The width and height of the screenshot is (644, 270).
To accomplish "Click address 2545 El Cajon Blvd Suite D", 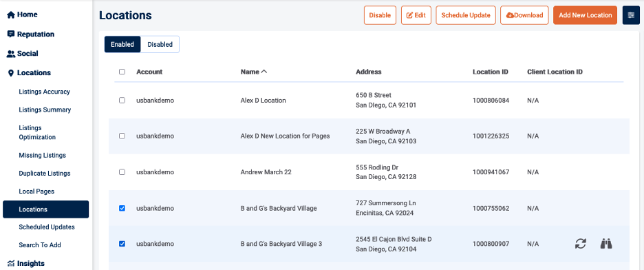I will click(x=394, y=239).
